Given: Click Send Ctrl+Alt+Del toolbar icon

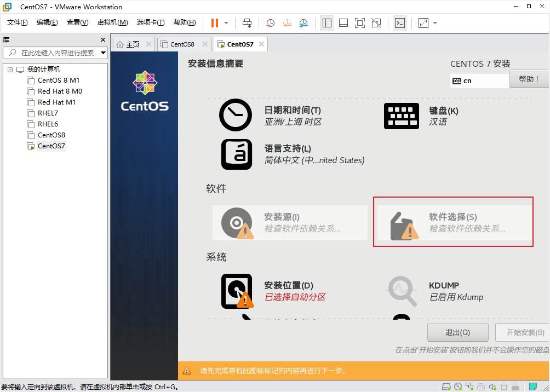Looking at the screenshot, I should (247, 23).
